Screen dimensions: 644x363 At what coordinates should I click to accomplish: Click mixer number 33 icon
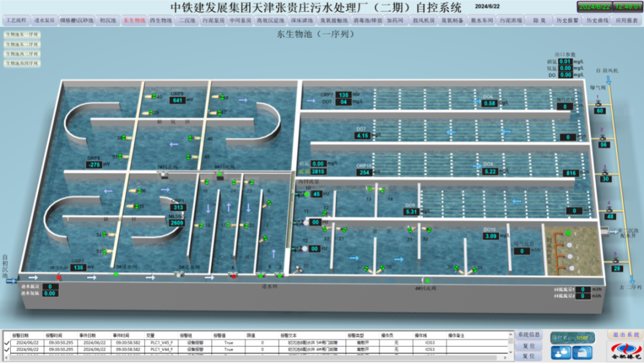pos(109,251)
